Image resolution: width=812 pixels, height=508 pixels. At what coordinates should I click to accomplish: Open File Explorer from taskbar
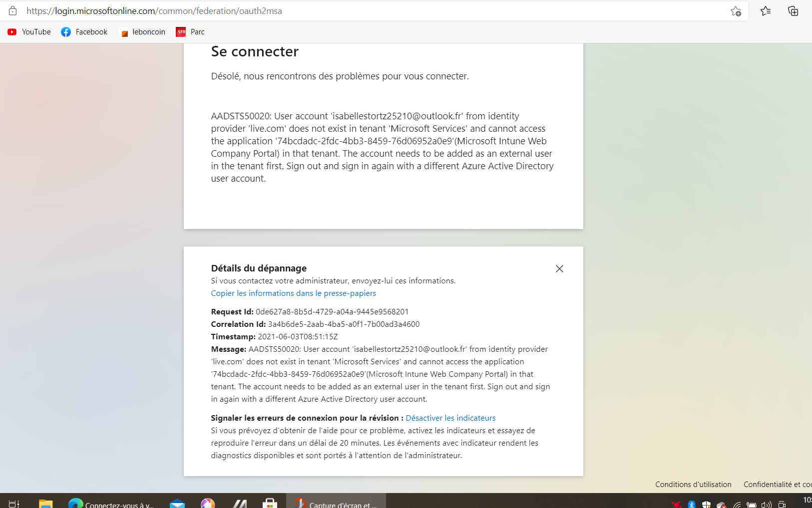tap(45, 503)
